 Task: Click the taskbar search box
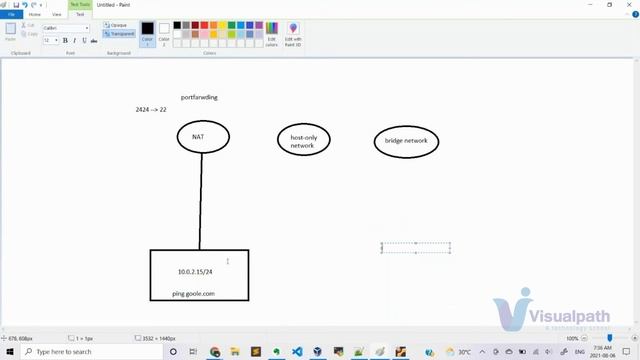pos(91,351)
